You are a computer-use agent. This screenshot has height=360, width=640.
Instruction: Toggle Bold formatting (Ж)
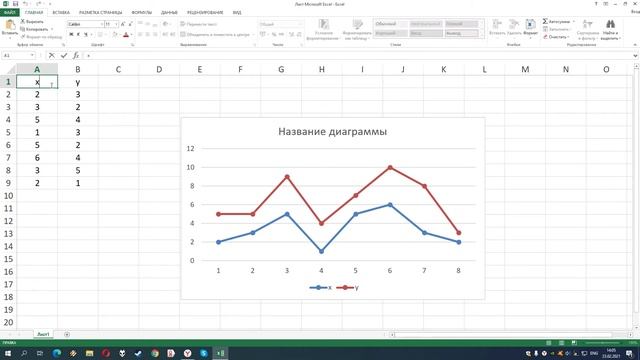point(71,35)
